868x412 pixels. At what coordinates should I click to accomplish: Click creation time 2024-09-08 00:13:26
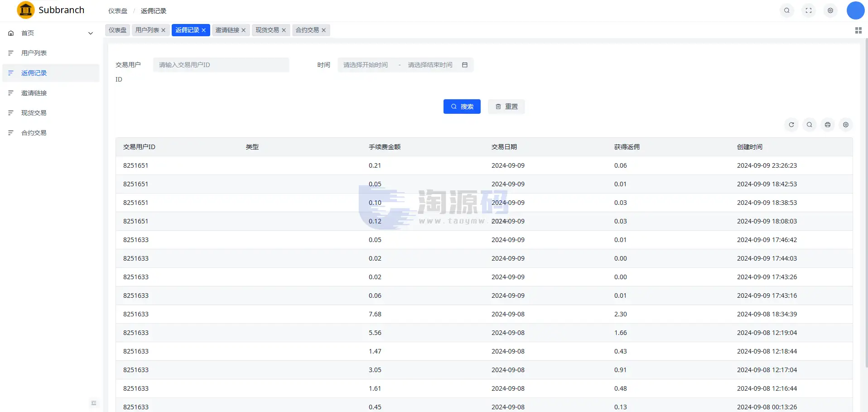(x=767, y=407)
